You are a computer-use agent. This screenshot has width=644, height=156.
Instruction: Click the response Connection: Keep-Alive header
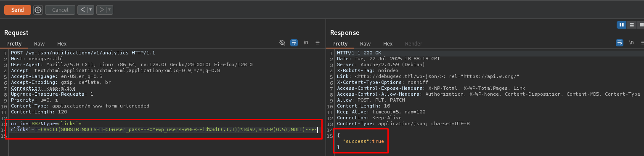click(x=369, y=118)
